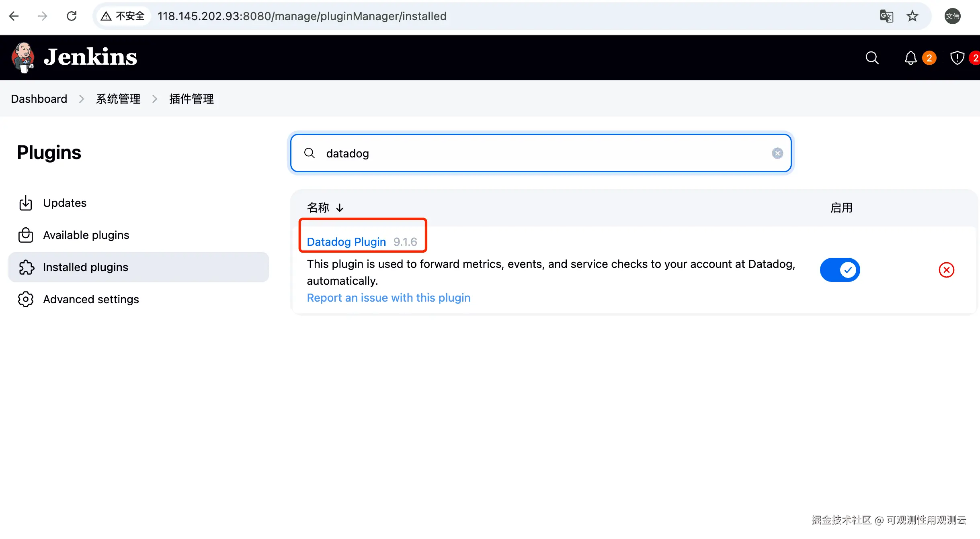Open Advanced settings section
This screenshot has height=539, width=980.
tap(138, 299)
